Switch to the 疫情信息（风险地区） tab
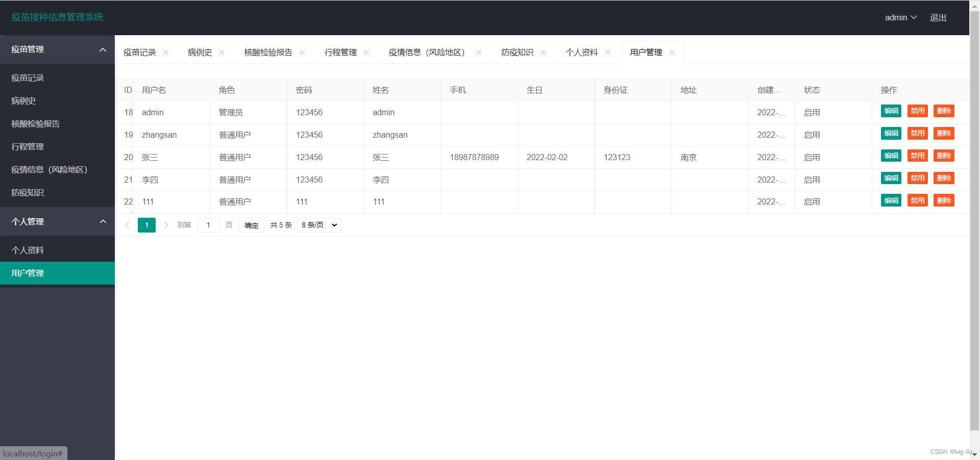Image resolution: width=980 pixels, height=460 pixels. pyautogui.click(x=429, y=53)
